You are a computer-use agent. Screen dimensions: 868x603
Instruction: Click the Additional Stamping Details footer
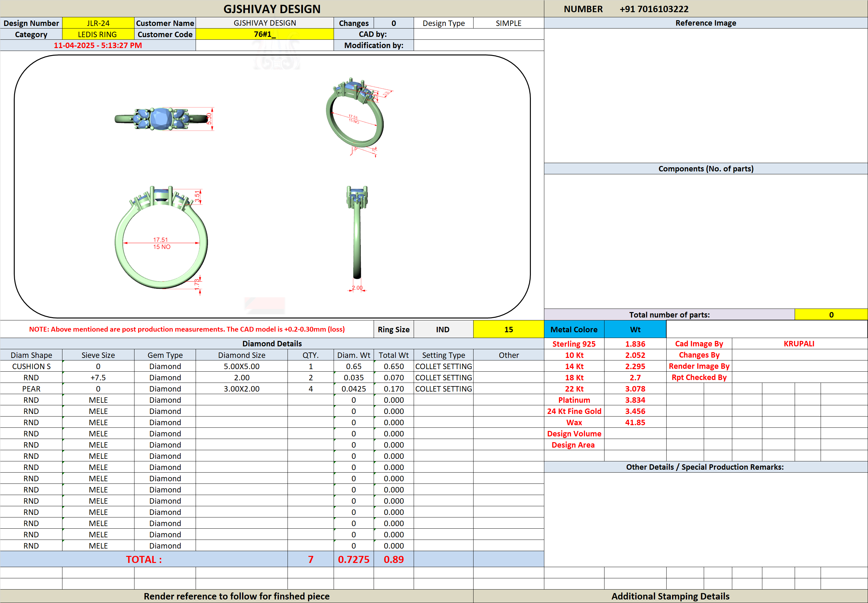pos(670,596)
